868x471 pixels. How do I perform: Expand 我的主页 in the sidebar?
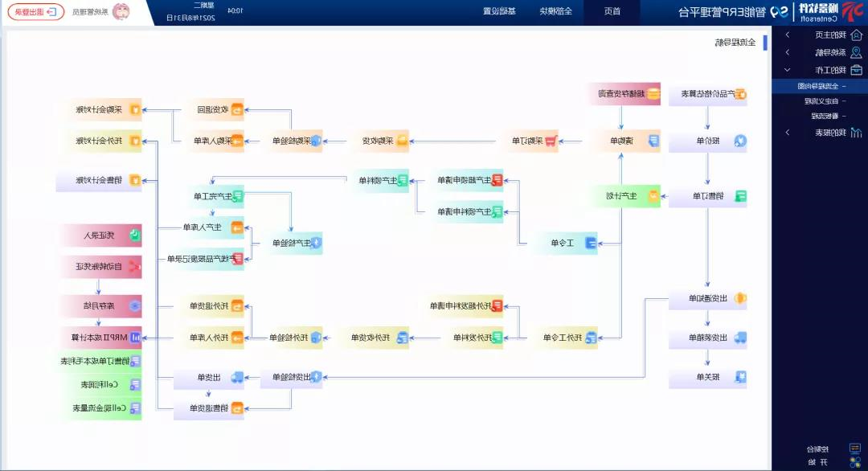(787, 35)
